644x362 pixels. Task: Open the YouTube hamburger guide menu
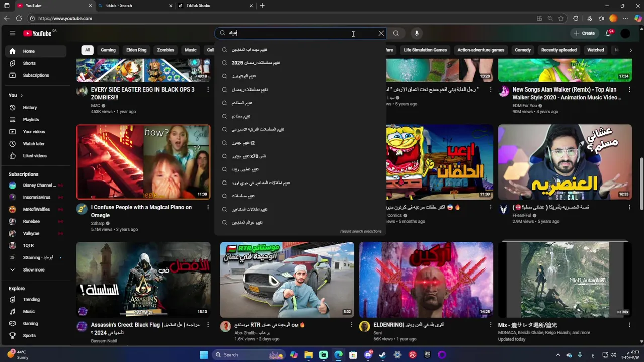(x=12, y=33)
